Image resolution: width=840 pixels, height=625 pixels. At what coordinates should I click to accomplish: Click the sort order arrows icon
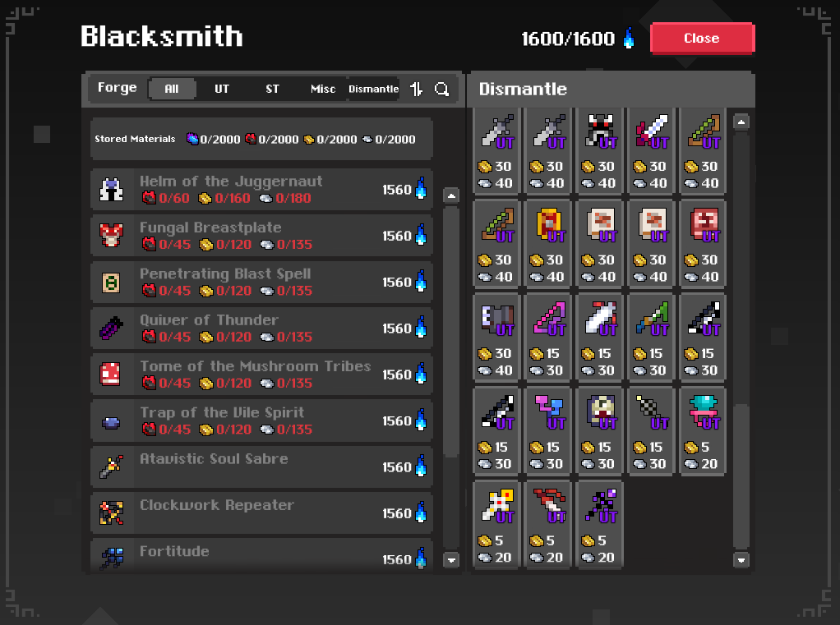[416, 89]
